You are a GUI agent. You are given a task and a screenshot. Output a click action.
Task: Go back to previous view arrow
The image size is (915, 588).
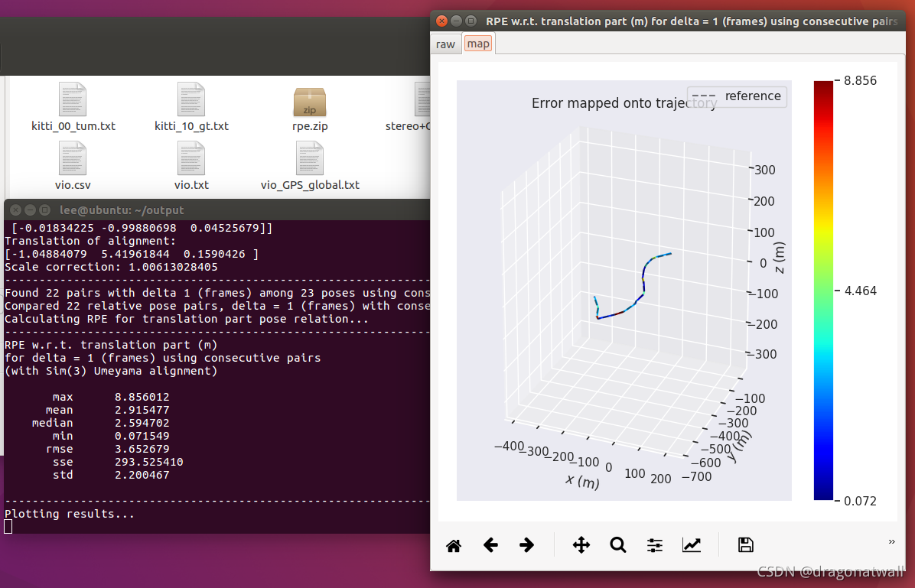(x=490, y=545)
